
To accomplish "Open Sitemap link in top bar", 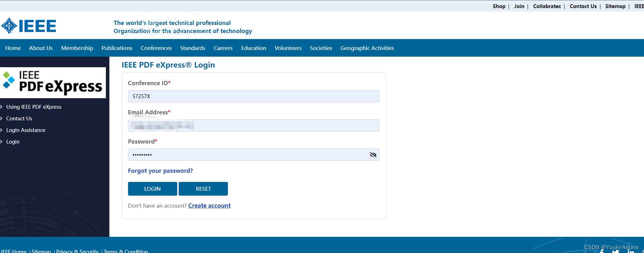I will coord(616,6).
